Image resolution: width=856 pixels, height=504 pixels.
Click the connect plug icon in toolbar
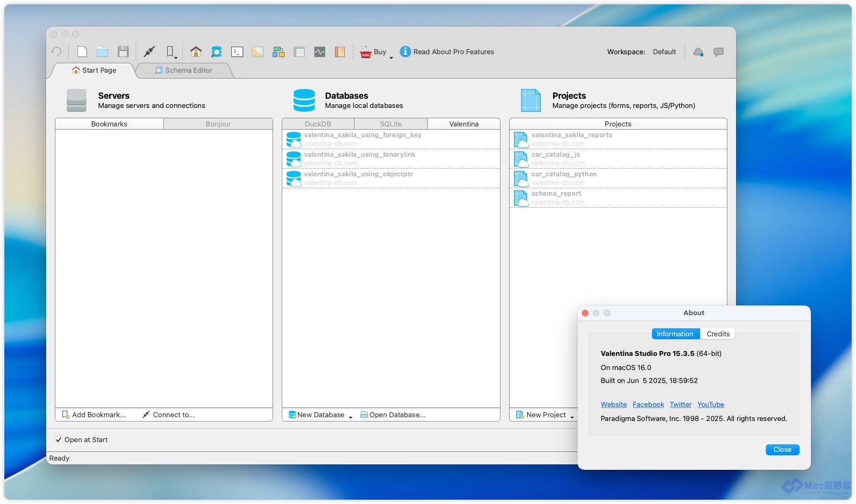coord(149,52)
